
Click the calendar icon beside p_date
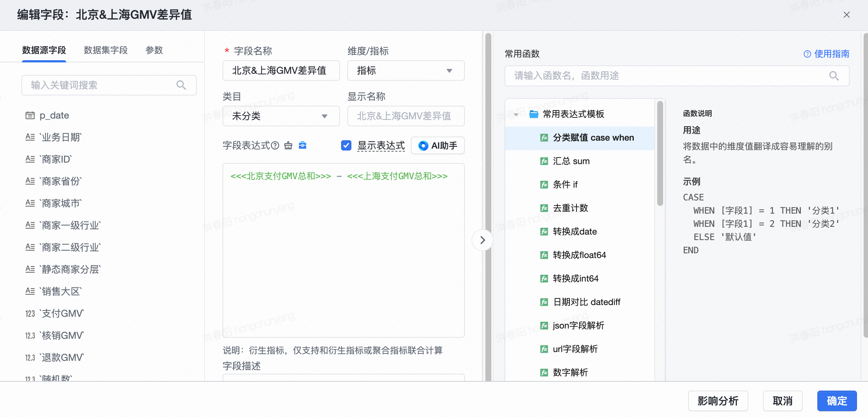[x=30, y=116]
